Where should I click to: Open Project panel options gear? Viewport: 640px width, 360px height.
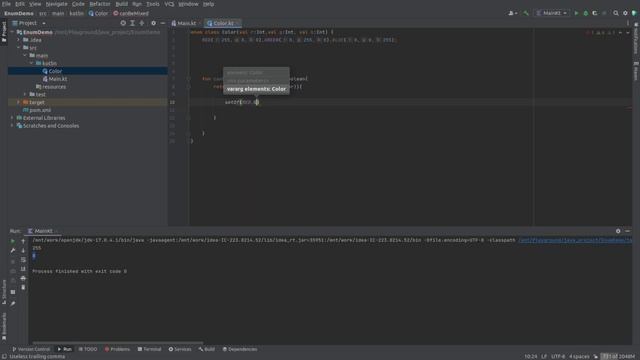point(153,23)
